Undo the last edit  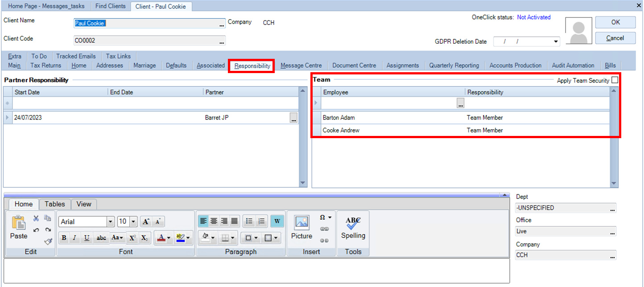pos(36,230)
